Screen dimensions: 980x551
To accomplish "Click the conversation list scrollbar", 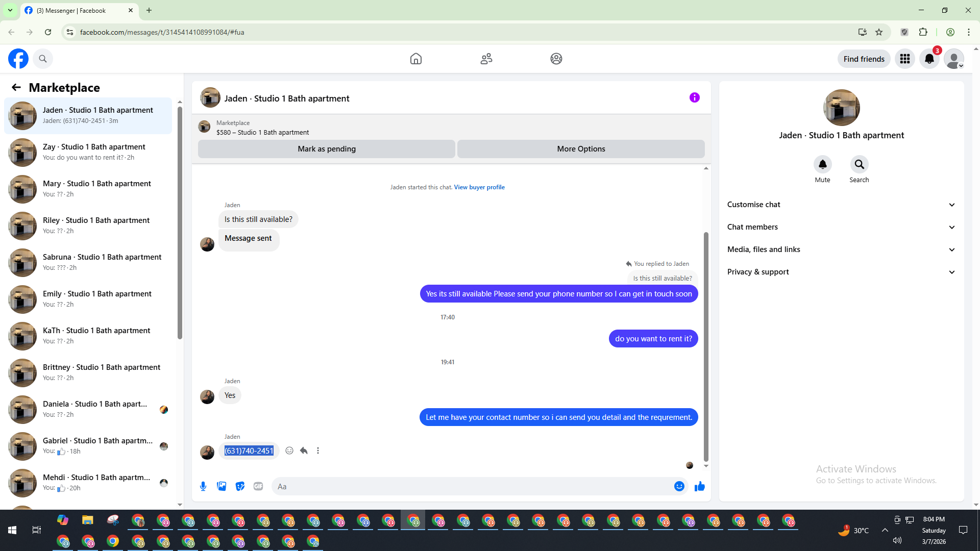I will point(180,222).
